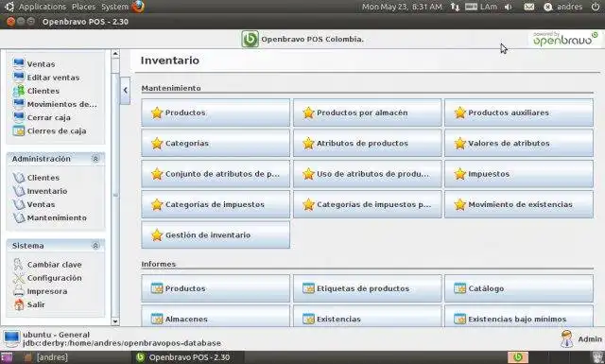Open Clientes under Administración
The width and height of the screenshot is (605, 364).
click(x=36, y=178)
